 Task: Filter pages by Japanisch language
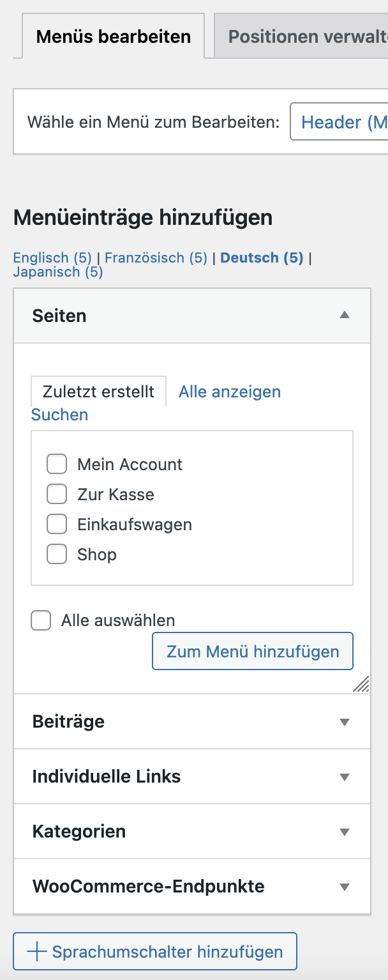pos(57,272)
